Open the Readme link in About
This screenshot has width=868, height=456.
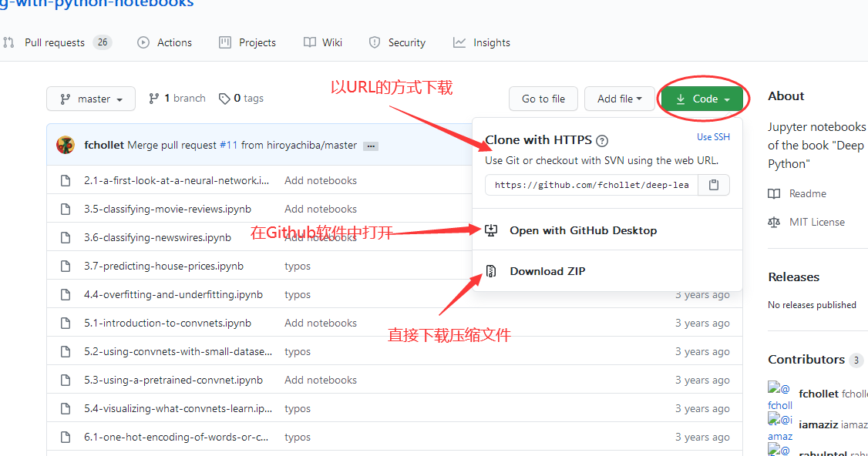coord(808,193)
